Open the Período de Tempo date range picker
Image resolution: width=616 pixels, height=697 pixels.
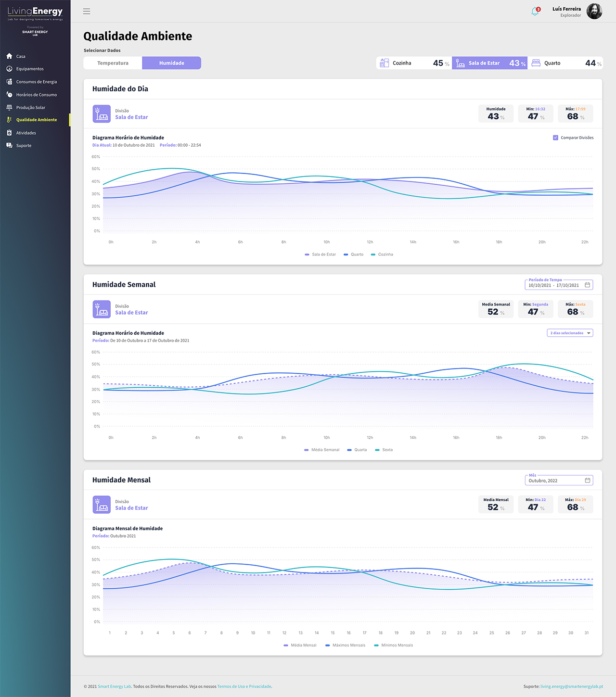pos(554,285)
